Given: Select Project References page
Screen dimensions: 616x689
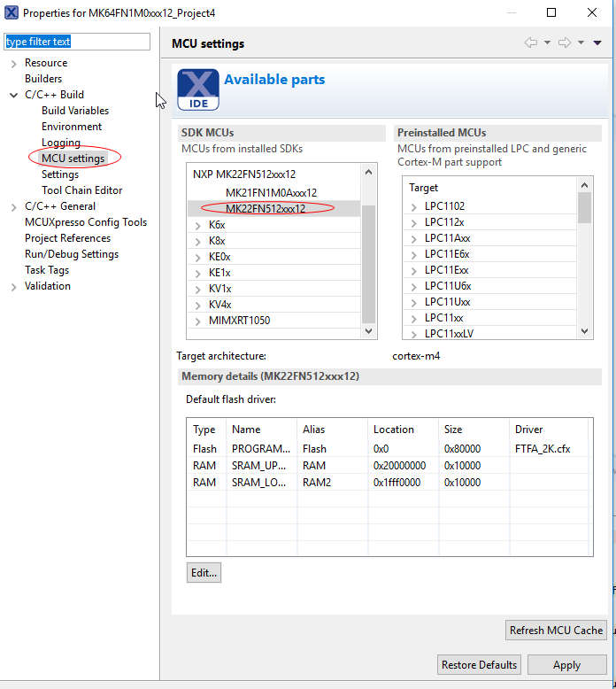Looking at the screenshot, I should [67, 238].
